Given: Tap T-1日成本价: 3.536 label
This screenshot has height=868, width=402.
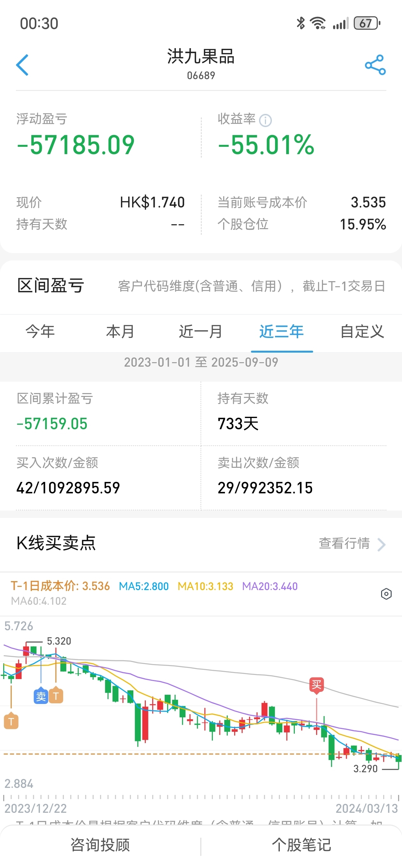Looking at the screenshot, I should pyautogui.click(x=60, y=586).
